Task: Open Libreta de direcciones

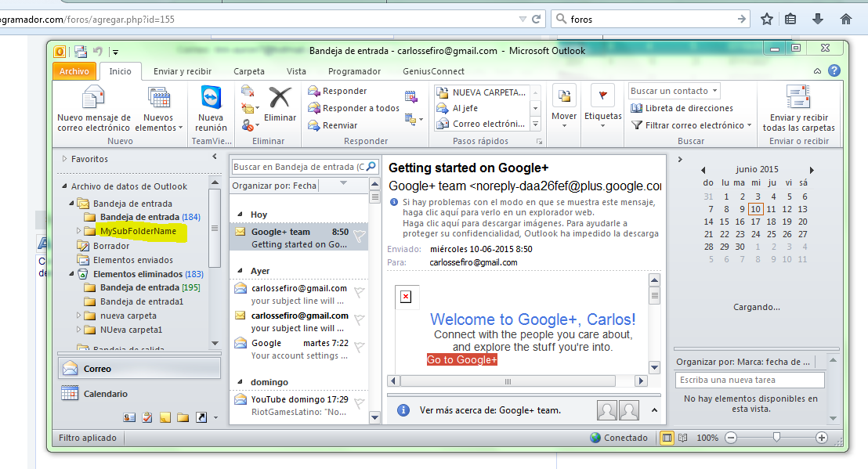Action: tap(682, 108)
